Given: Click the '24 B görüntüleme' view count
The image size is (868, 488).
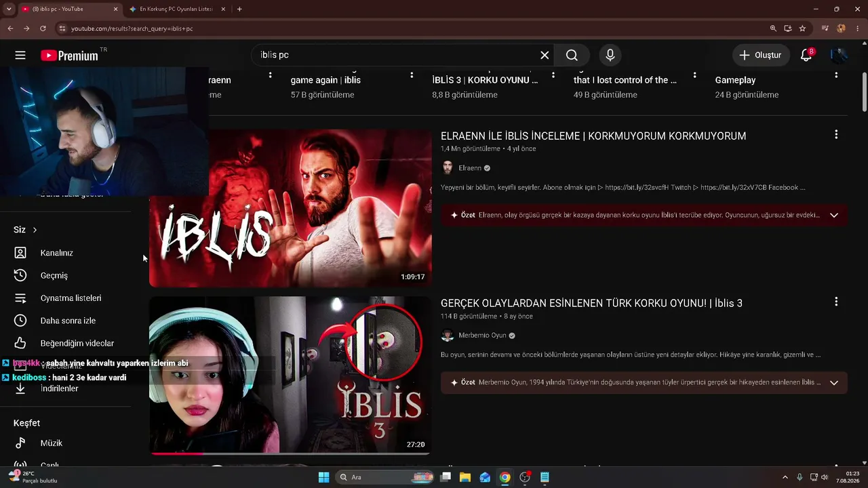Looking at the screenshot, I should [x=747, y=95].
